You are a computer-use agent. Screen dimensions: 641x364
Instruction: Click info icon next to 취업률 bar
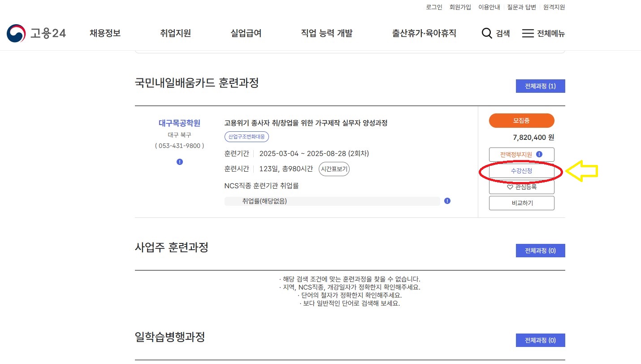tap(447, 201)
